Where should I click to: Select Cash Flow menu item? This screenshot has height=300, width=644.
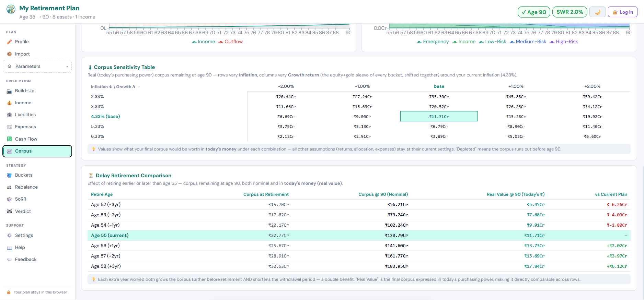coord(37,139)
